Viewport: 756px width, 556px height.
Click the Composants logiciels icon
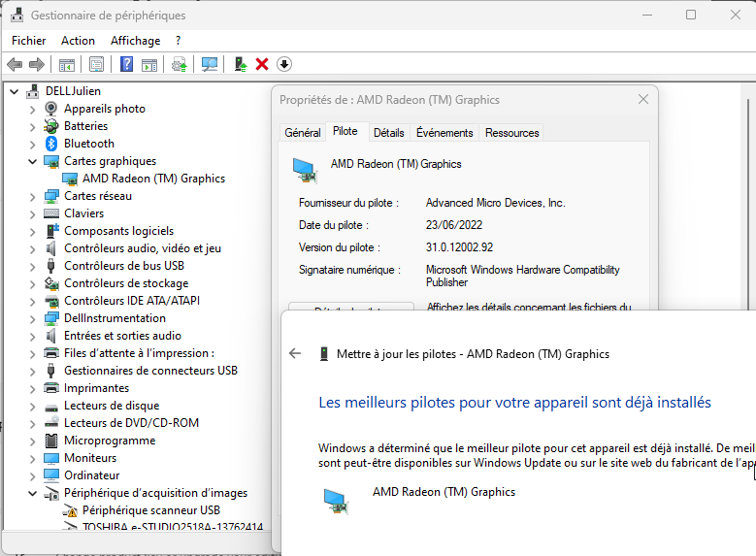coord(52,231)
